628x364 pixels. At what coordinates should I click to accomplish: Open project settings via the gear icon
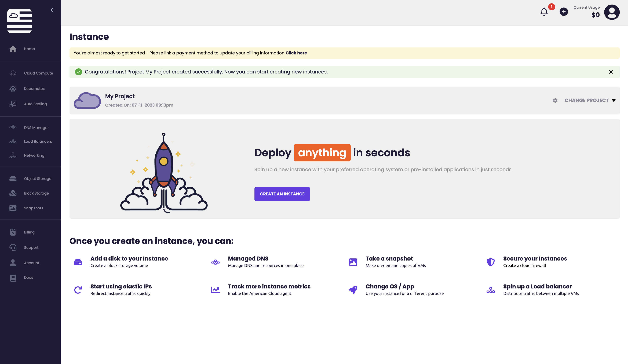point(555,101)
